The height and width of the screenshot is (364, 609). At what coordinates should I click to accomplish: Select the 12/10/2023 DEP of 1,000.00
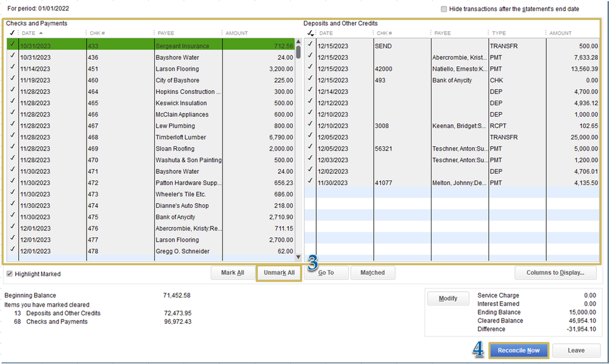[452, 115]
